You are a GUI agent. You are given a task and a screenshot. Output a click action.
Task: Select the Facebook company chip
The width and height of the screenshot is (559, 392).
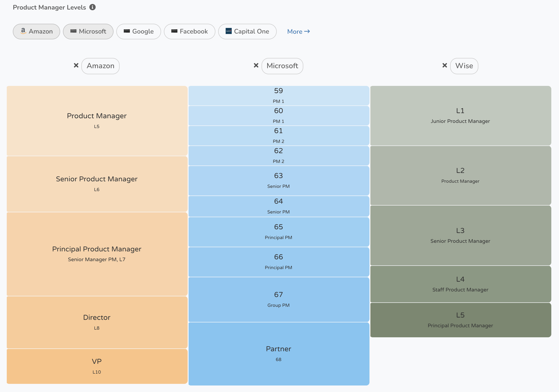point(190,31)
